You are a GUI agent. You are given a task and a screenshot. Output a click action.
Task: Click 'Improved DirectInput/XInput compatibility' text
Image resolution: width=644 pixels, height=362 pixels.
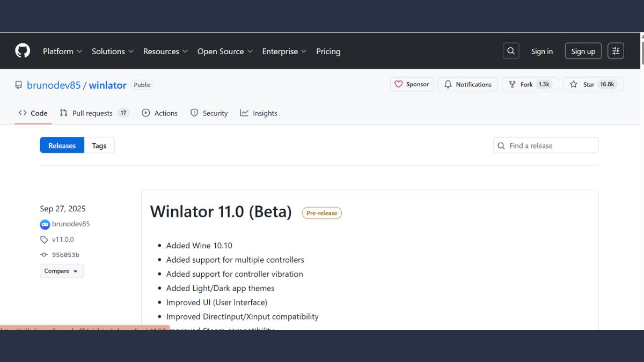(243, 316)
